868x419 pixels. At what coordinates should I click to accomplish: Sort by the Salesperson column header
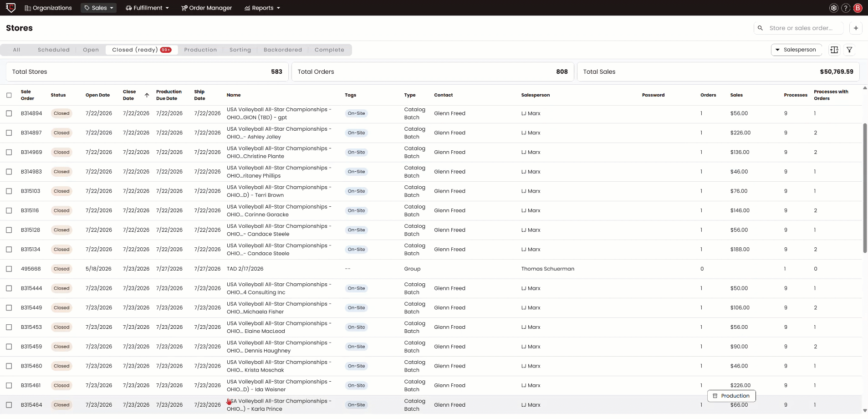point(535,95)
